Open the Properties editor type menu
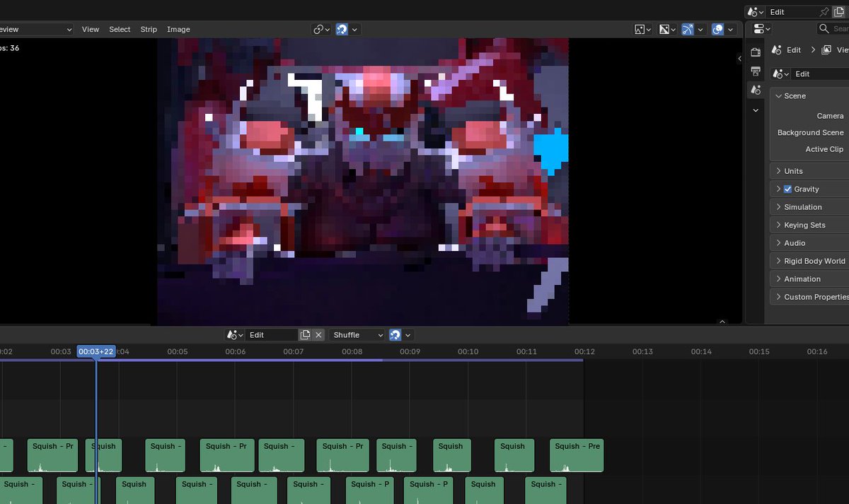This screenshot has height=504, width=849. pos(762,29)
